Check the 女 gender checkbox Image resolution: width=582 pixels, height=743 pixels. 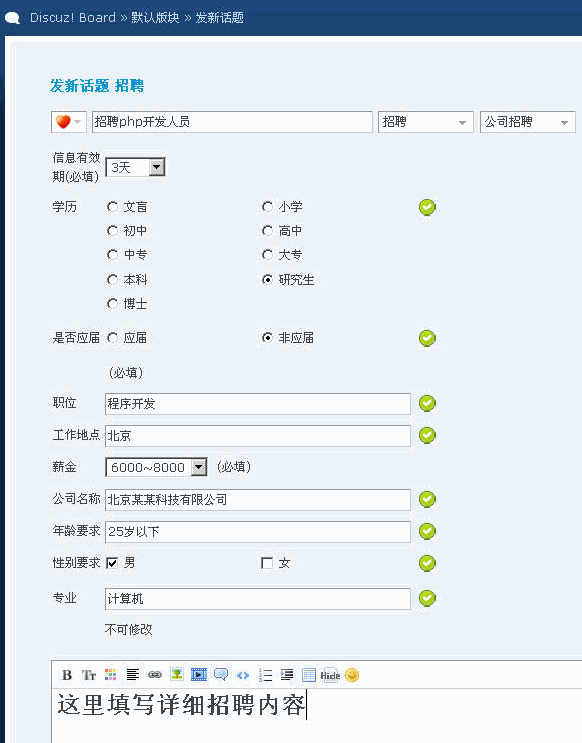pyautogui.click(x=267, y=563)
